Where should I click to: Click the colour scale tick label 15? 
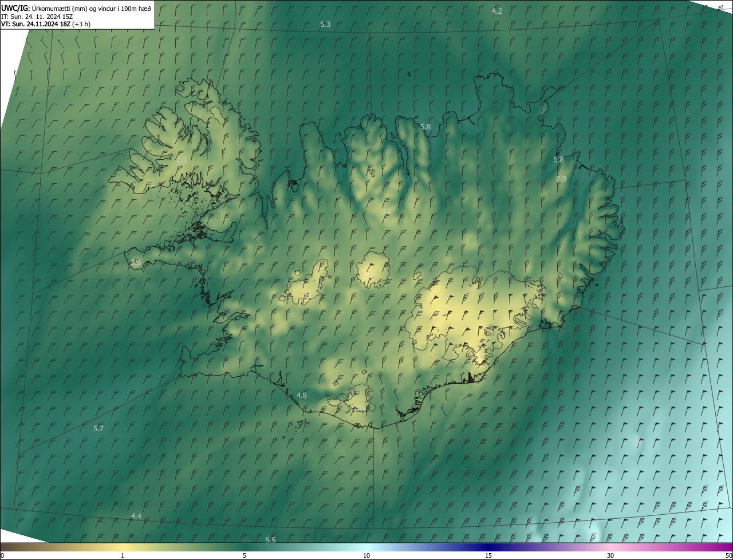(488, 556)
